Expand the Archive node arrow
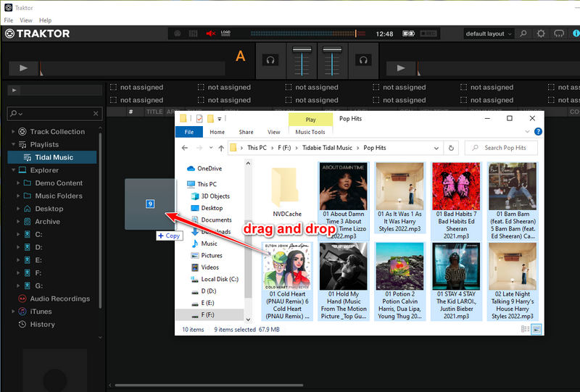The image size is (580, 392). click(x=18, y=221)
